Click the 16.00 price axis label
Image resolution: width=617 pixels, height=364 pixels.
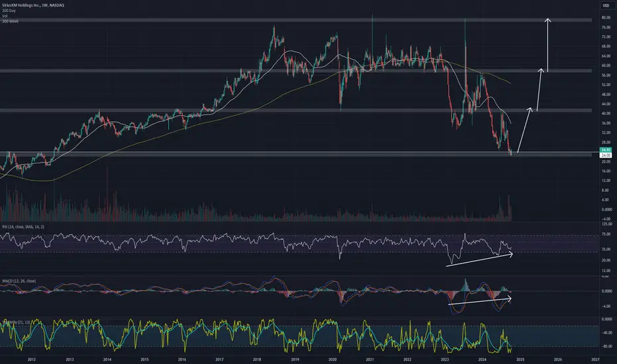606,171
